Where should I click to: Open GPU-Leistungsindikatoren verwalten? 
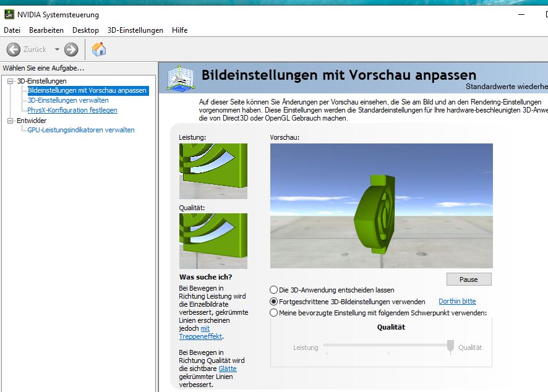(81, 130)
